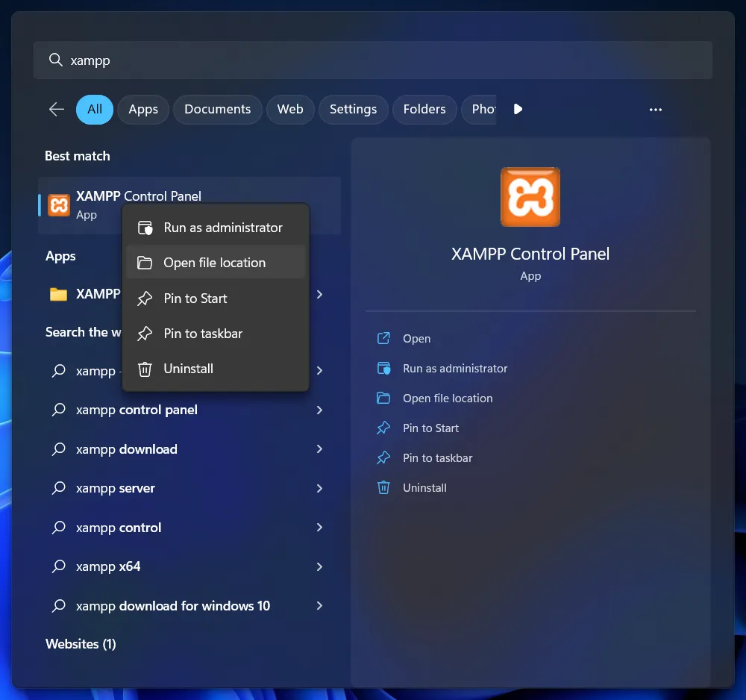Choose Uninstall in context menu
This screenshot has height=700, width=746.
pyautogui.click(x=216, y=369)
